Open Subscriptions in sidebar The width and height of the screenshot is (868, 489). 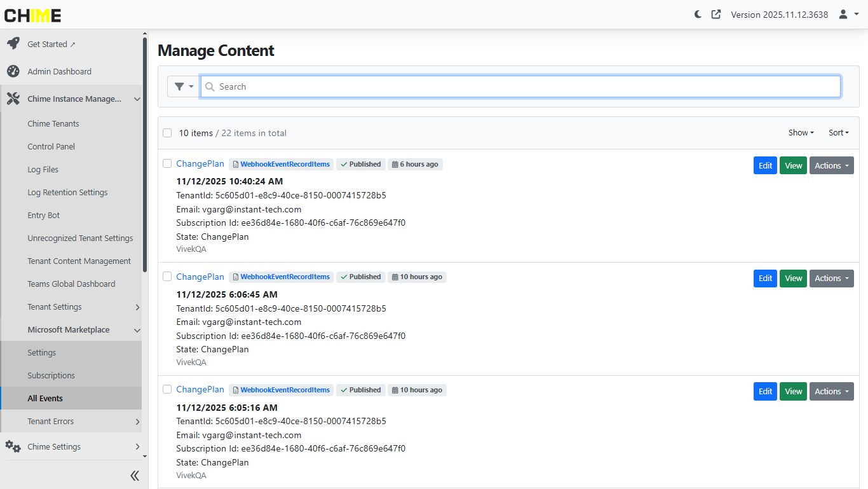click(x=51, y=375)
